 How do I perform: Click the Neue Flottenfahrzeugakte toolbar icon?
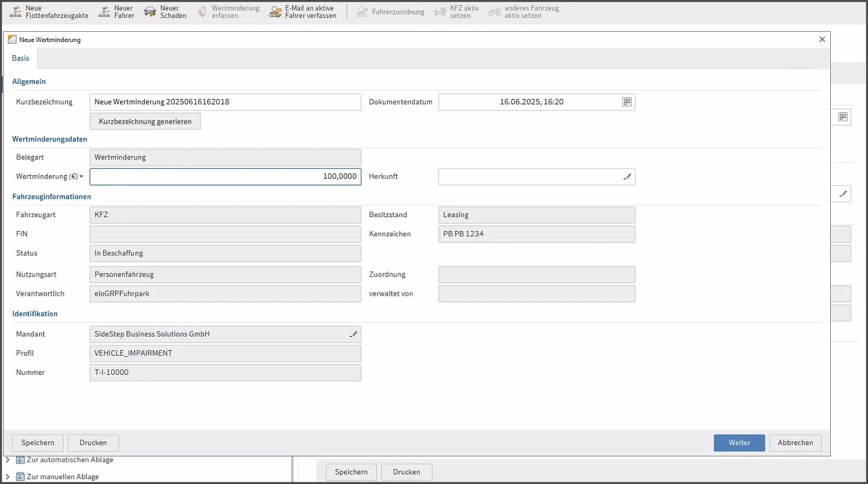click(16, 11)
